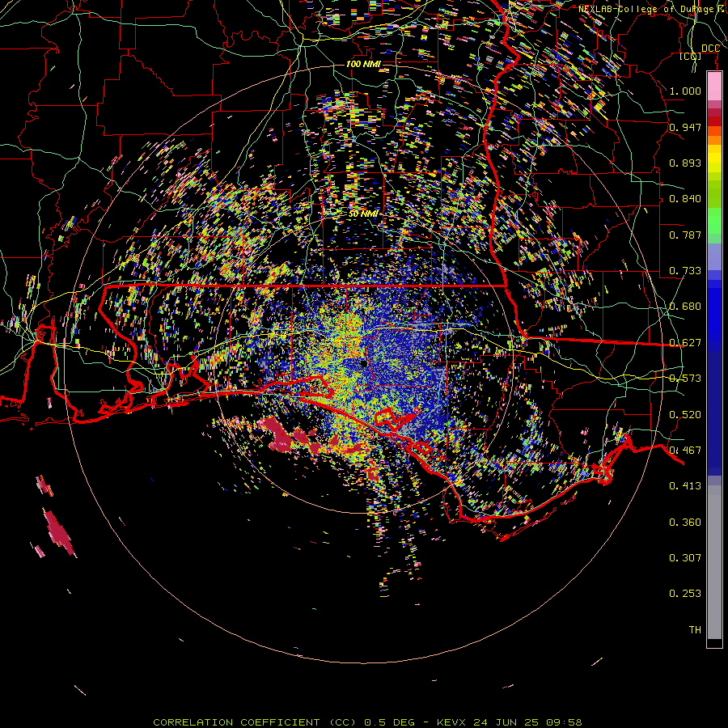Select the 0.307 scale value

click(x=685, y=557)
